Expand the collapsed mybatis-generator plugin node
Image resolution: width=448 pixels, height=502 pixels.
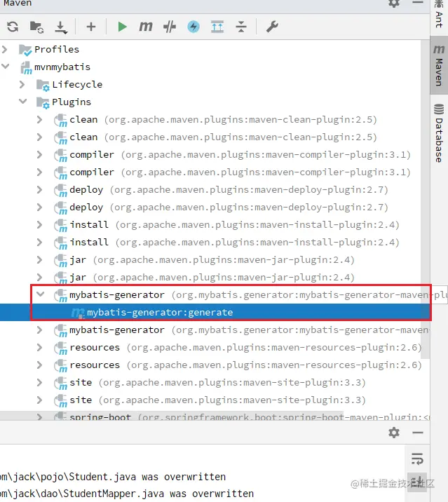point(40,330)
